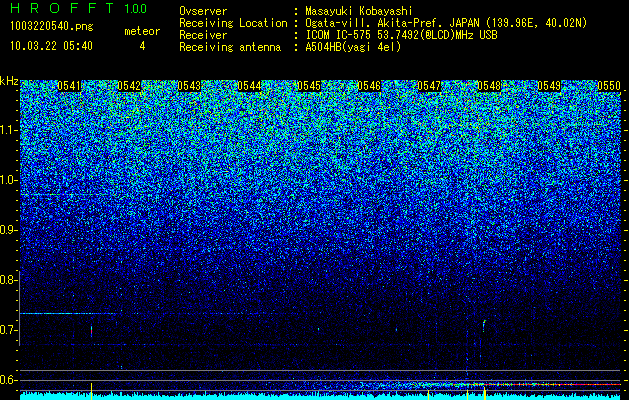Viewport: 629px width, 400px height.
Task: Click the 0.8 kHz axis label
Action: click(8, 280)
